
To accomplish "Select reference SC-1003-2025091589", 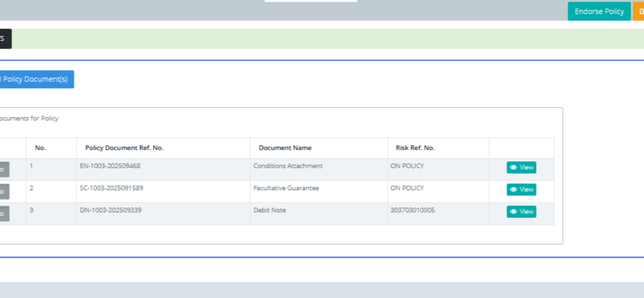I will click(x=111, y=188).
